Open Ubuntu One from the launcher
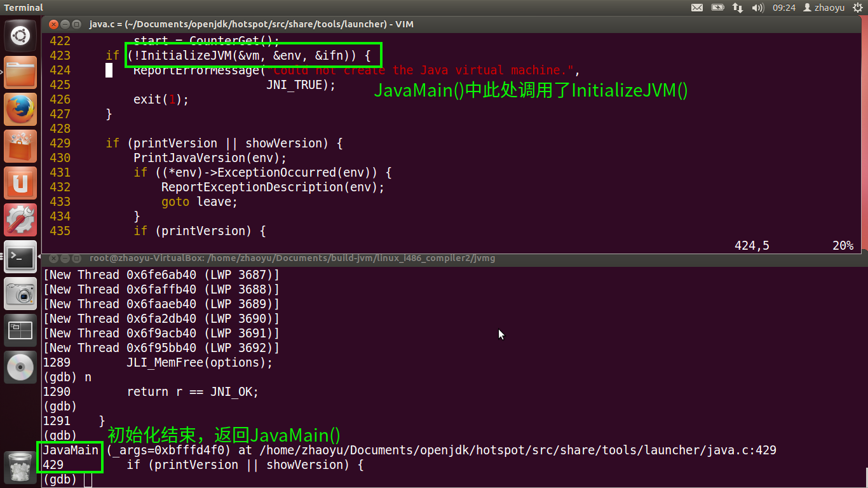 (x=20, y=183)
